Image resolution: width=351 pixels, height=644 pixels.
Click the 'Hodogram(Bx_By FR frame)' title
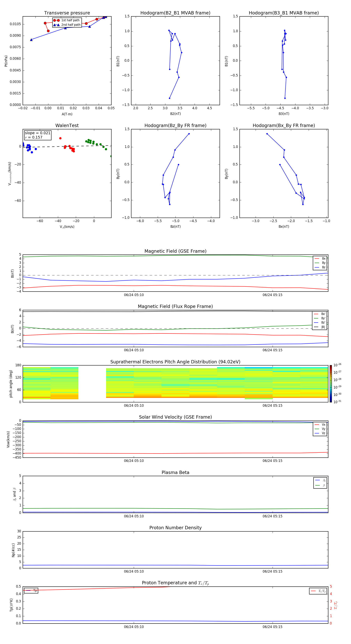click(284, 125)
